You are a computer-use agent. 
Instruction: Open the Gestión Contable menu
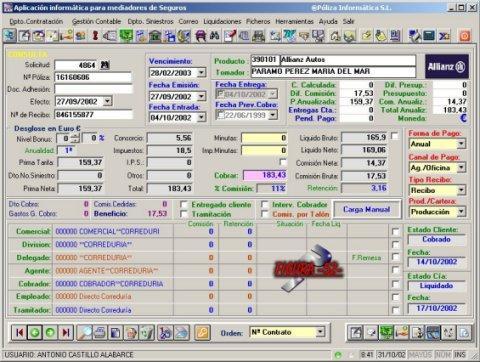pos(96,21)
